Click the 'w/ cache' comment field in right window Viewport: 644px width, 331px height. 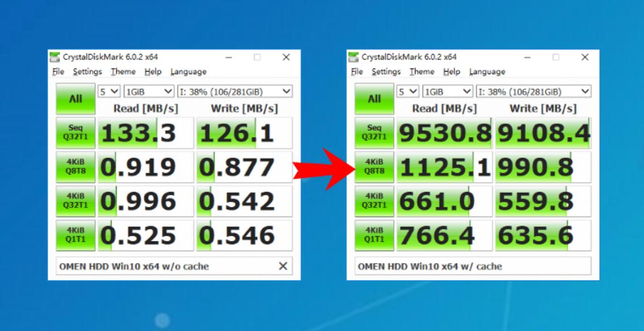(x=473, y=266)
